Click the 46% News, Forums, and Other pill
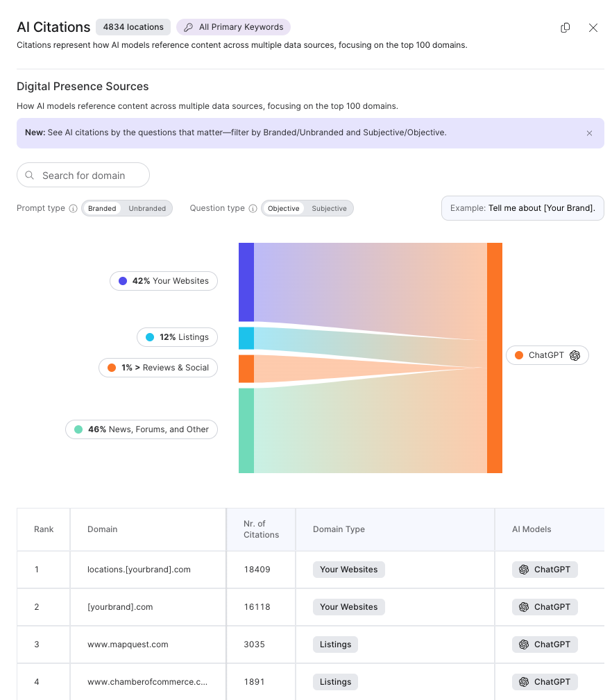The image size is (612, 700). click(x=142, y=429)
